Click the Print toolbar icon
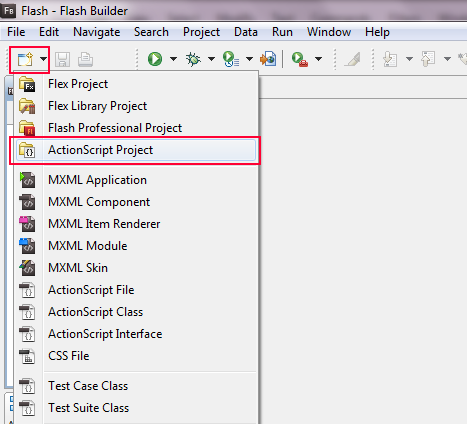The image size is (467, 424). (85, 60)
